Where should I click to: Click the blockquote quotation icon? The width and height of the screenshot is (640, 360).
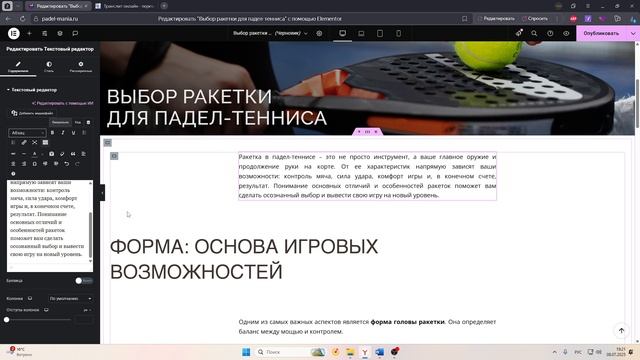(73, 154)
